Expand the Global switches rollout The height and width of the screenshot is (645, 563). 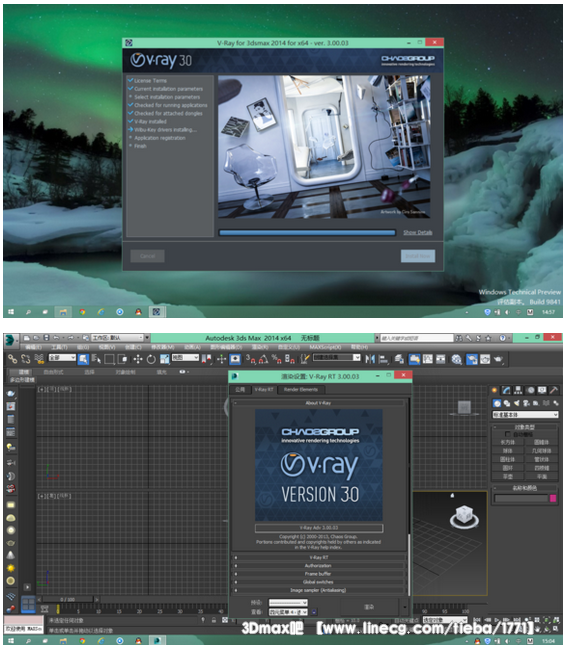coord(319,582)
